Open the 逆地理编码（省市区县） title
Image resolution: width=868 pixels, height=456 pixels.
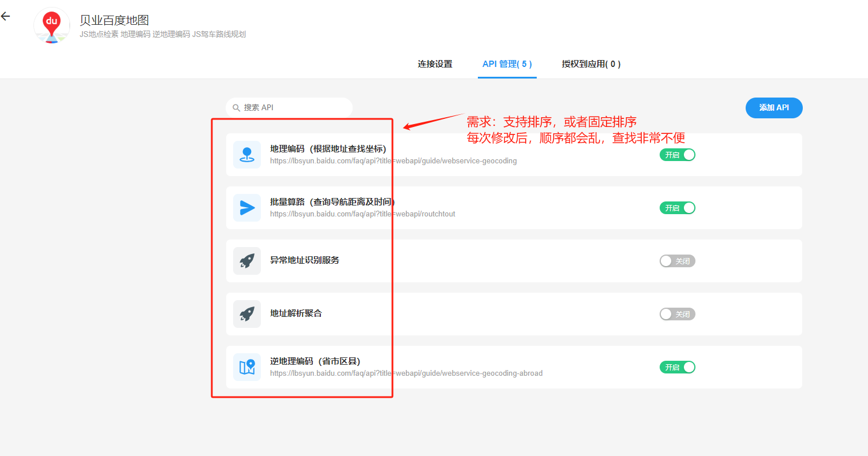(315, 361)
